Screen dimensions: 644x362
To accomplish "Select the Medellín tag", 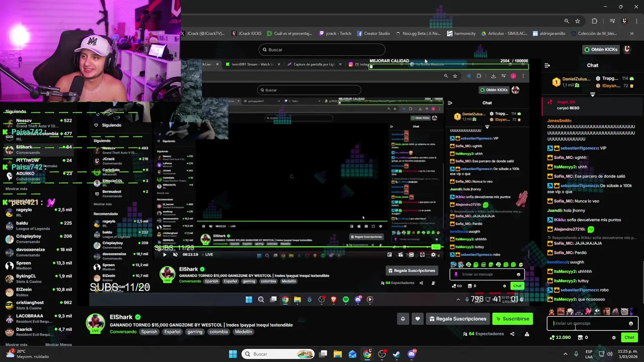I will coord(244,332).
